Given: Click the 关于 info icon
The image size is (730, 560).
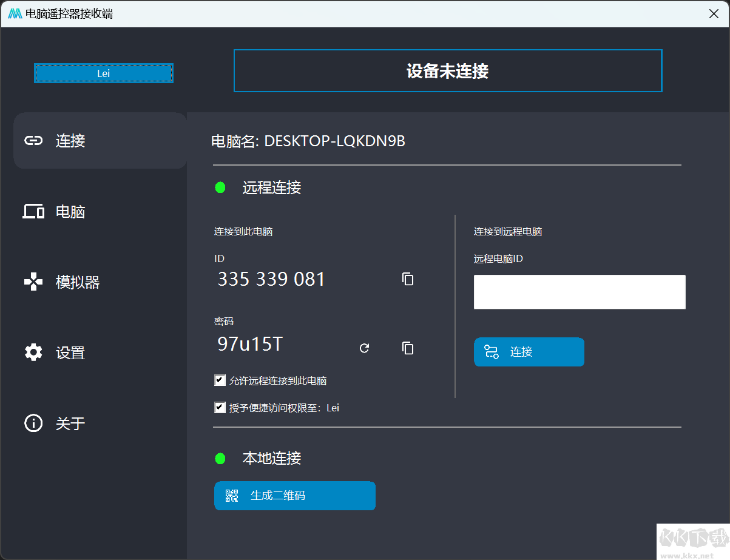Looking at the screenshot, I should pos(34,423).
